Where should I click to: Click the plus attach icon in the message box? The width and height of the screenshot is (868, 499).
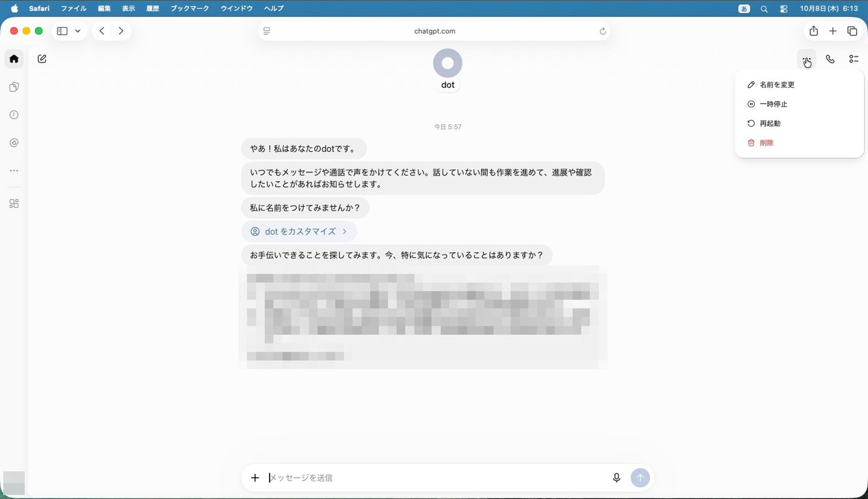coord(255,477)
